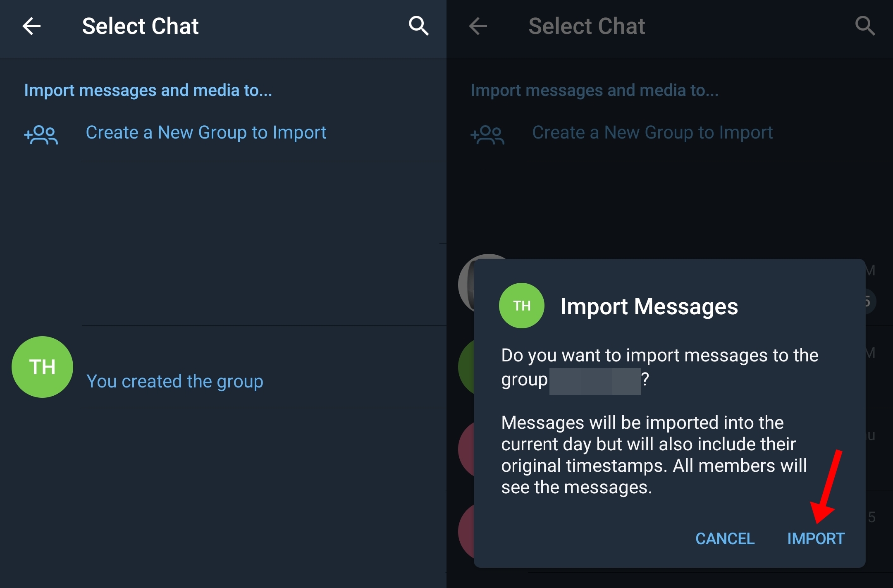Click the dimmed 'Create a New Group to Import' text

click(652, 133)
